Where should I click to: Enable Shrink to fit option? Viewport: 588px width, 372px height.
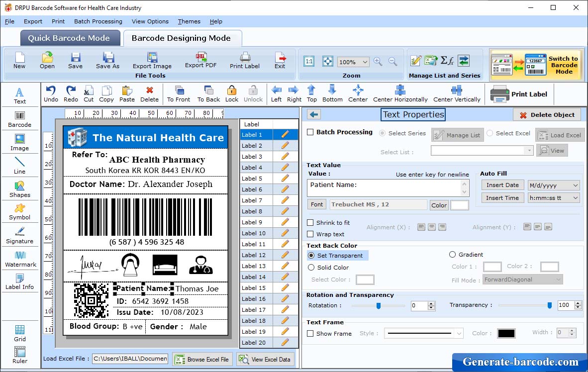click(x=310, y=223)
